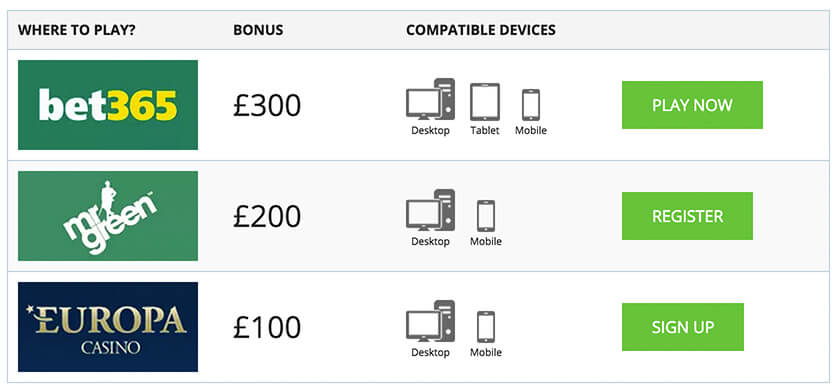Click the Mobile icon in Mr Green row
The height and width of the screenshot is (390, 836).
(486, 216)
